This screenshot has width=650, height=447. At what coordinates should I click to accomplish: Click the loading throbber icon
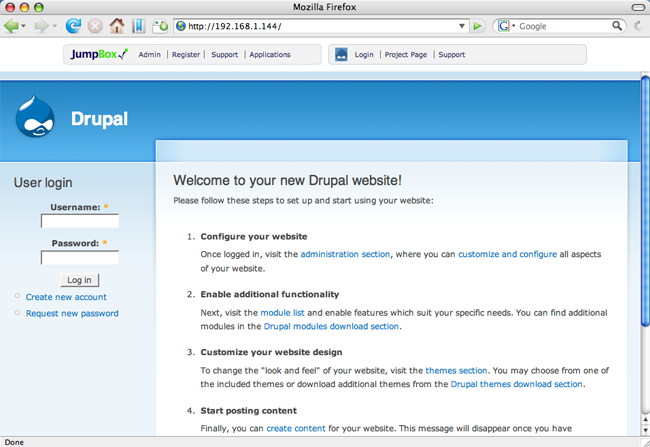pos(638,26)
